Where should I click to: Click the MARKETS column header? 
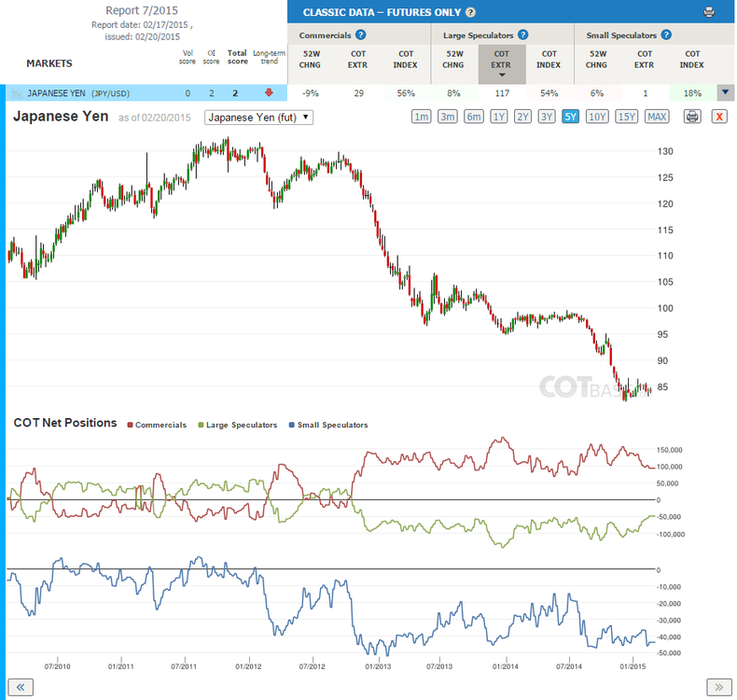point(49,63)
